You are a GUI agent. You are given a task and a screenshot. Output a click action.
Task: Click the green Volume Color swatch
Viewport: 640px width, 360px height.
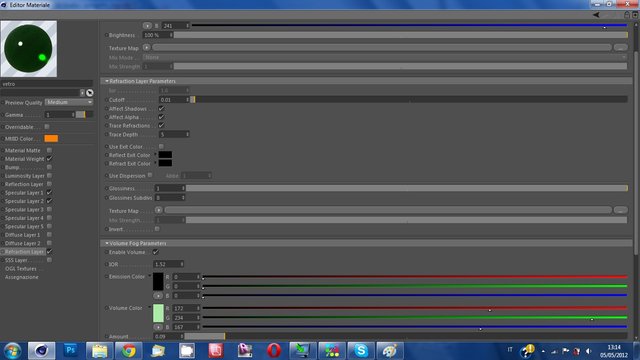click(x=158, y=313)
